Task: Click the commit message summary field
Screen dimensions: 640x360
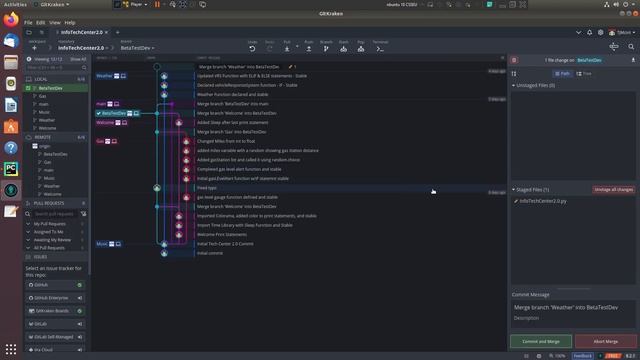Action: pos(573,307)
